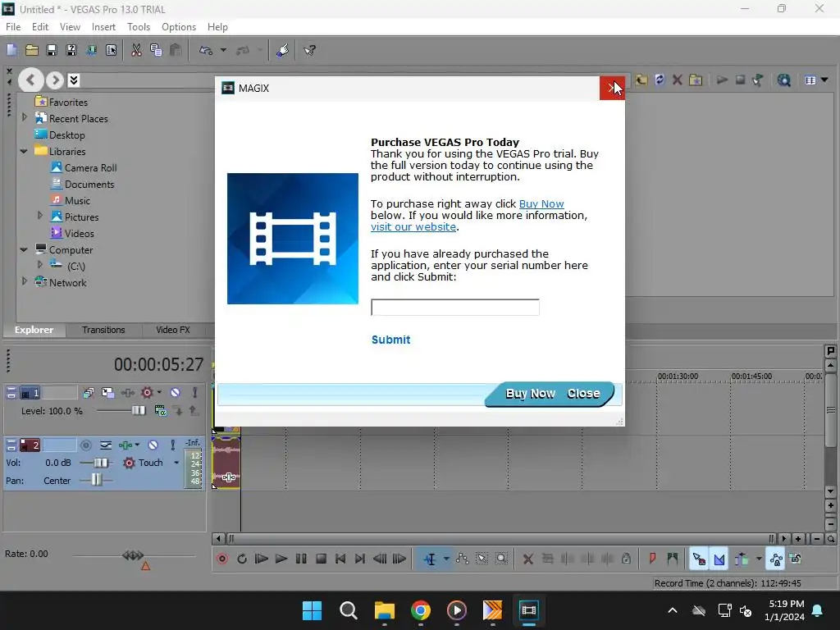This screenshot has height=630, width=840.
Task: Open the File menu
Action: (13, 27)
